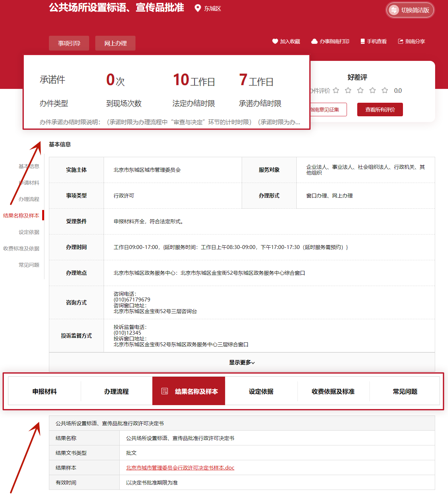Click 加入收藏 text link

[x=290, y=41]
